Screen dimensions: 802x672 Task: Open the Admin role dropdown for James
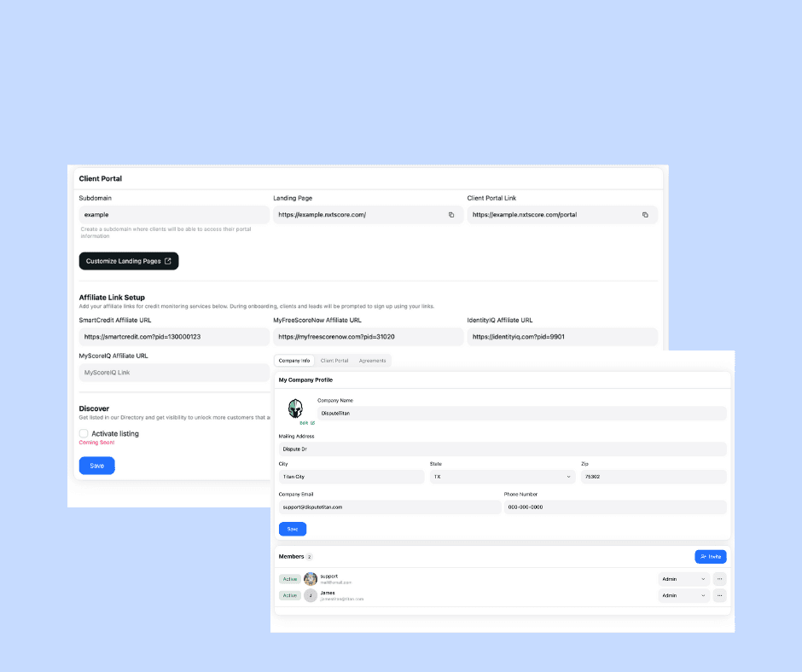coord(683,595)
